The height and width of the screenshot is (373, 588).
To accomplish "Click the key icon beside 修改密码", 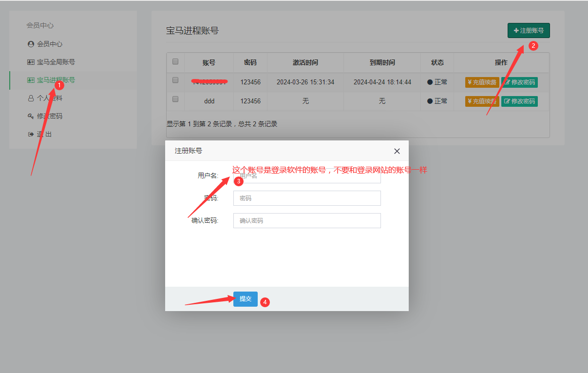I will coord(31,116).
